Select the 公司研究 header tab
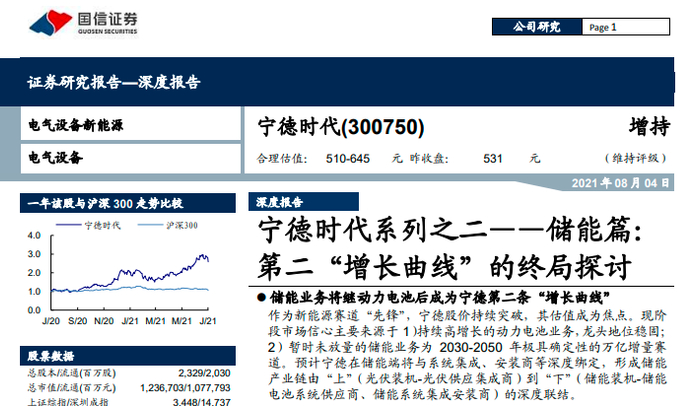 pyautogui.click(x=537, y=27)
